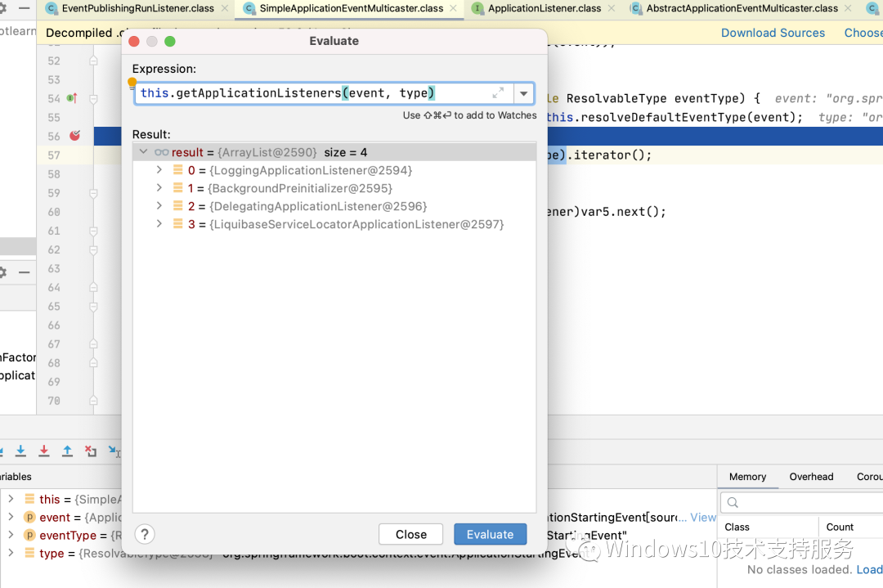Screen dimensions: 883x588
Task: Click the Evaluate button
Action: pos(490,534)
